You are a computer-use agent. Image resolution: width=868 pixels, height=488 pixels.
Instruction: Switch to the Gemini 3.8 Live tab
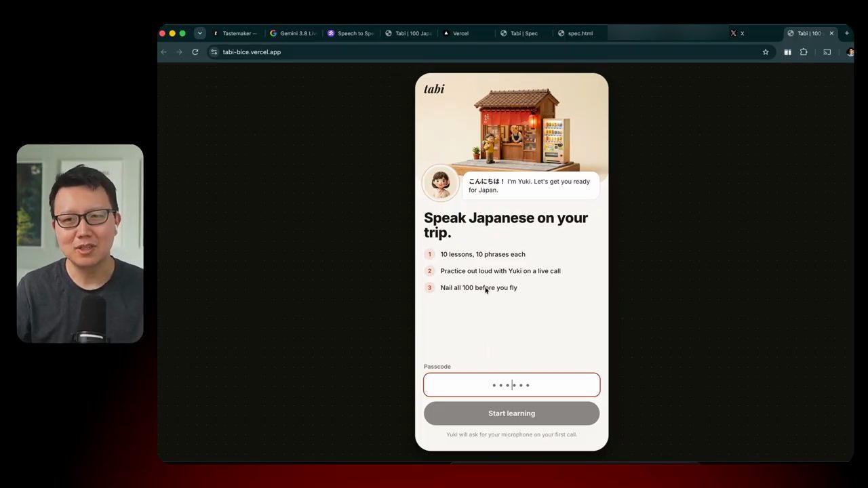click(293, 33)
